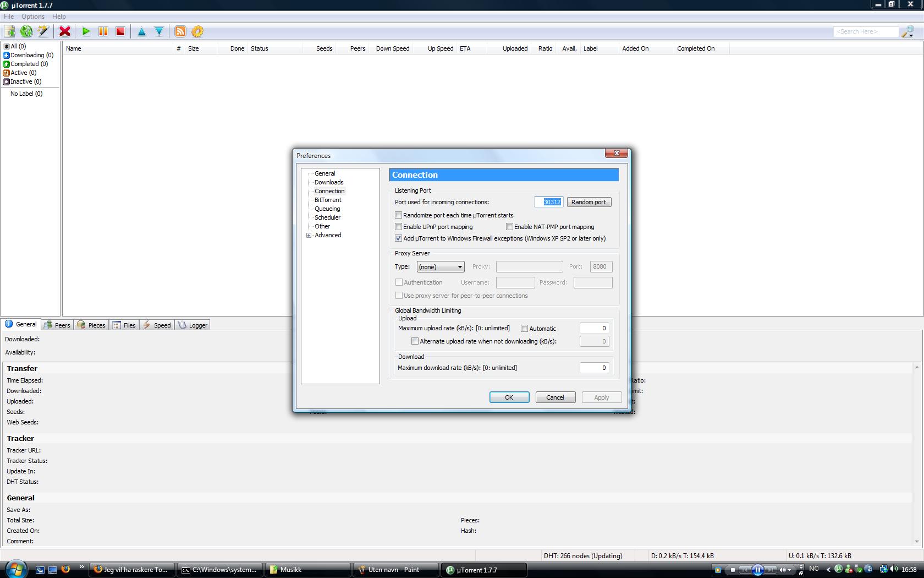The image size is (924, 578).
Task: Switch to the Peers tab
Action: click(57, 325)
